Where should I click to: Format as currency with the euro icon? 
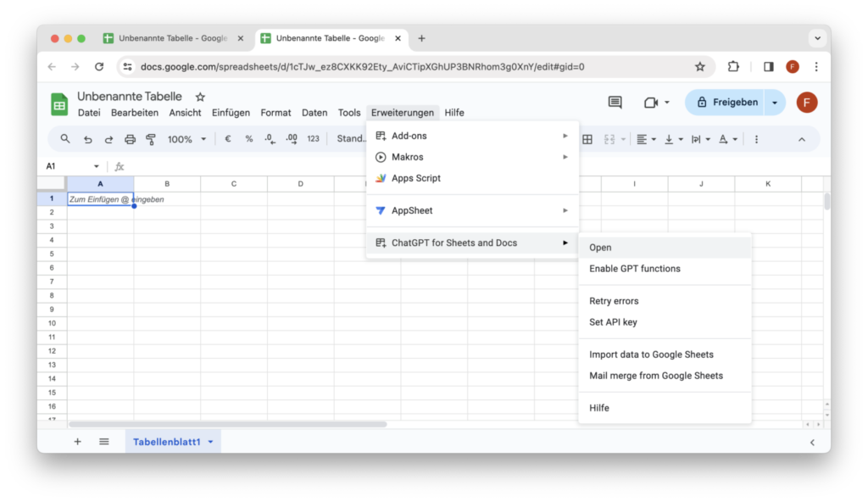click(227, 139)
